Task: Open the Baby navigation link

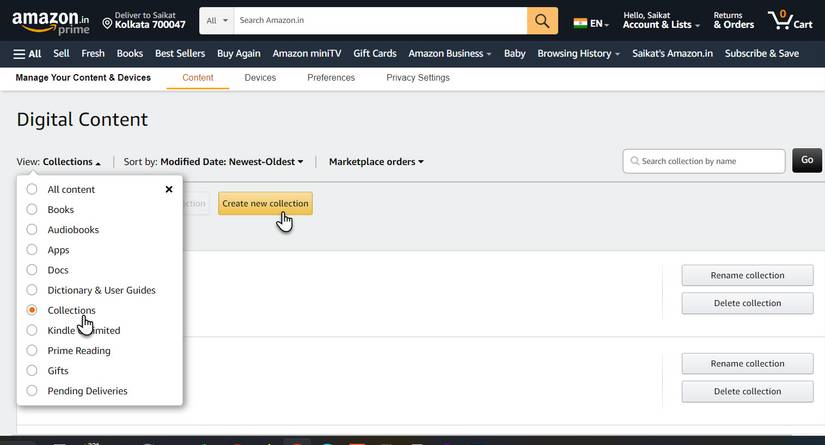Action: (515, 54)
